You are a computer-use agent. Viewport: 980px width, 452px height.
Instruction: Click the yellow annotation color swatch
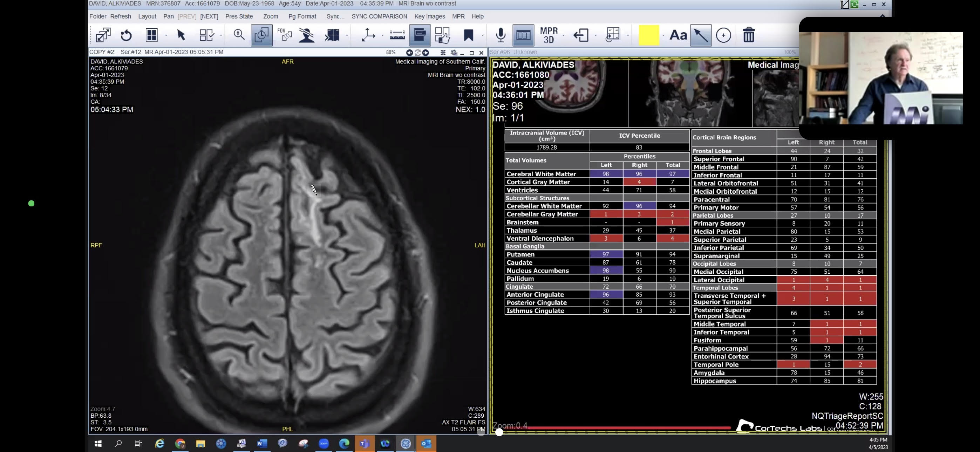pyautogui.click(x=649, y=35)
